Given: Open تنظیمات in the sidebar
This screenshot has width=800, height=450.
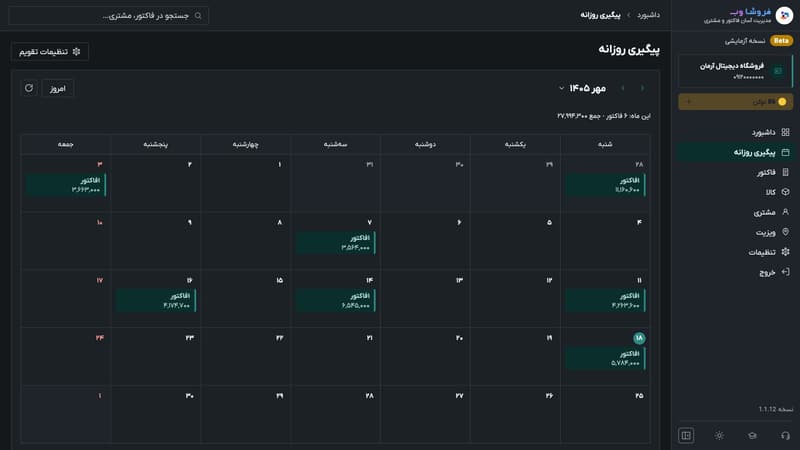Looking at the screenshot, I should [735, 252].
